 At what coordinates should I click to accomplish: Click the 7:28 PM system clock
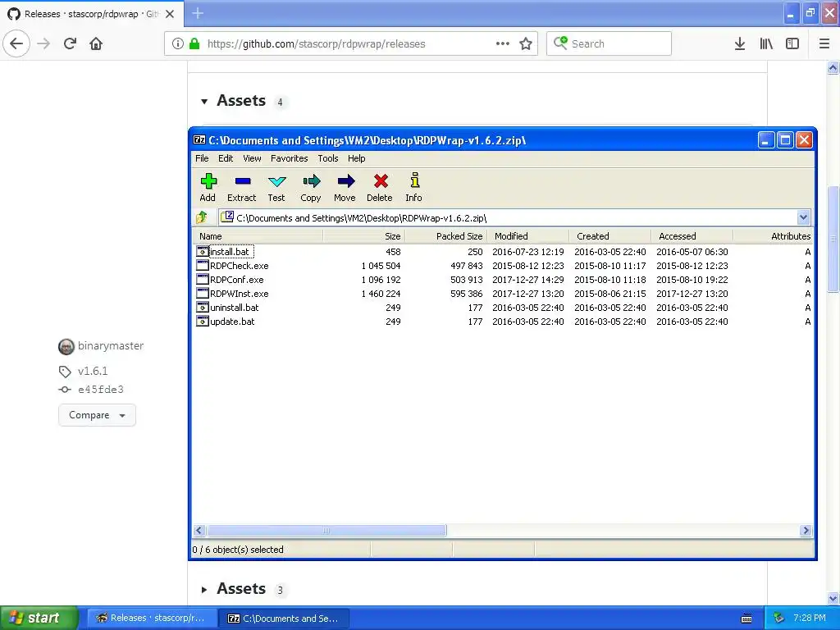[810, 618]
